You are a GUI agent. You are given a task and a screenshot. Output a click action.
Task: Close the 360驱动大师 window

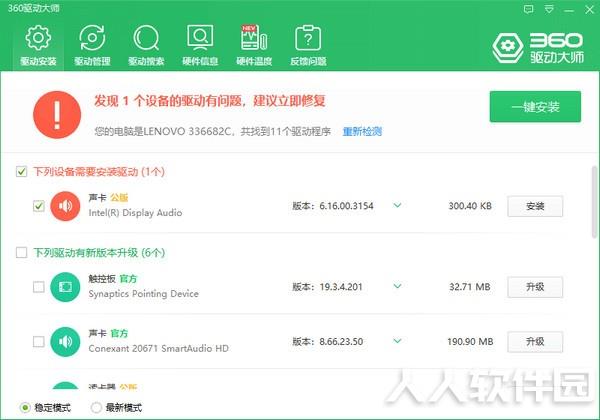click(589, 10)
